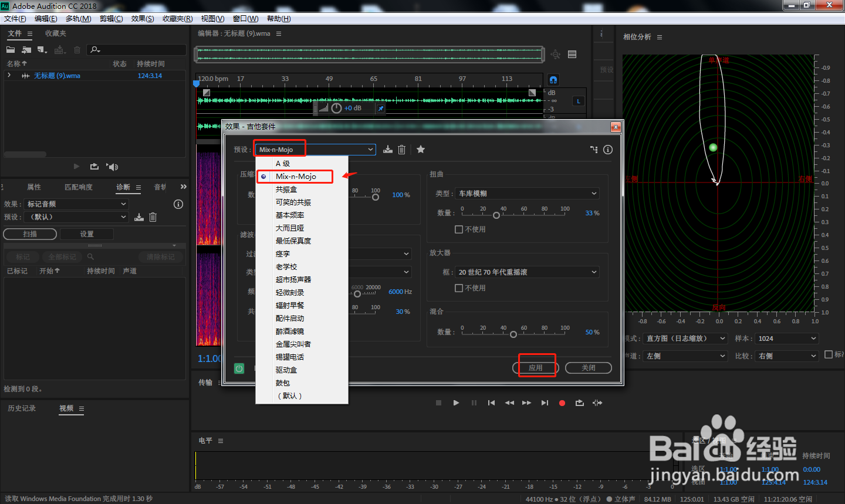The image size is (845, 504).
Task: Switch to 收藏夹 tab
Action: click(56, 33)
